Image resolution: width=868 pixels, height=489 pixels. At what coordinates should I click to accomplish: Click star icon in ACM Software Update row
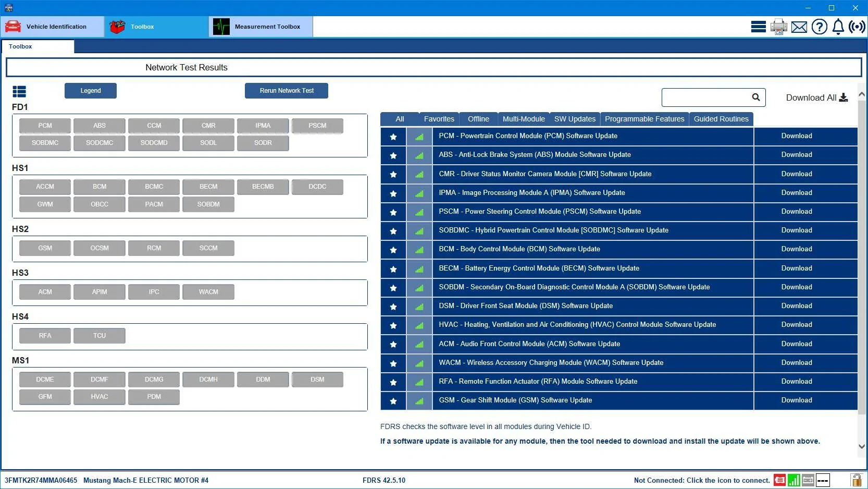click(393, 345)
